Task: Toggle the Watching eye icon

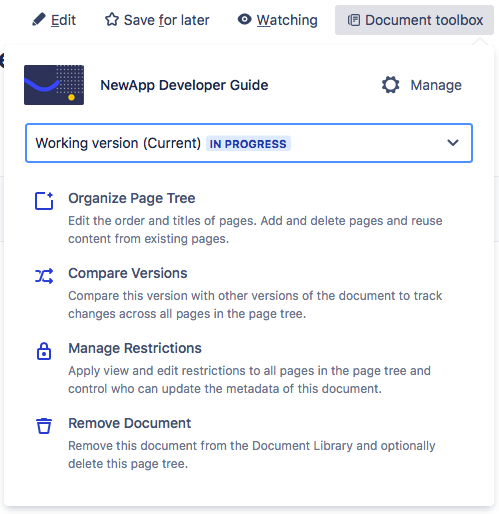Action: coord(244,19)
